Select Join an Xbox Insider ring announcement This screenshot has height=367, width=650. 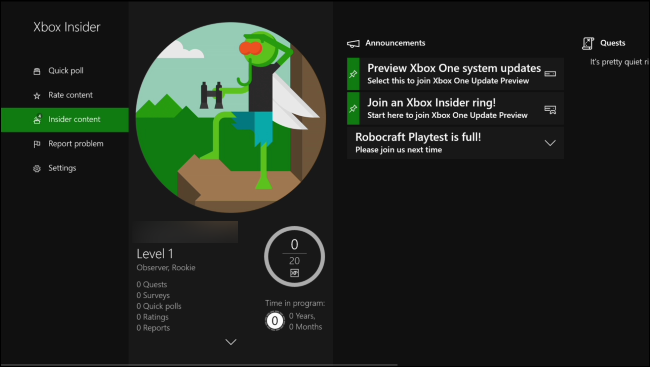point(455,109)
